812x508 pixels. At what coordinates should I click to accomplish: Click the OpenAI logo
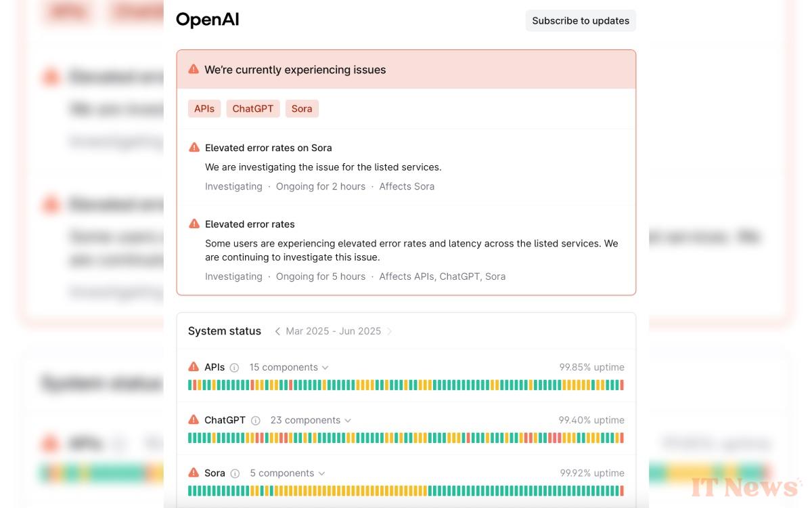(207, 20)
